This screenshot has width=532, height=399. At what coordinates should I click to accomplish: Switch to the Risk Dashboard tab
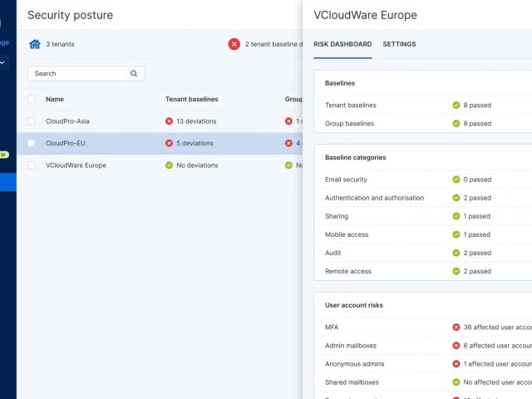(342, 44)
